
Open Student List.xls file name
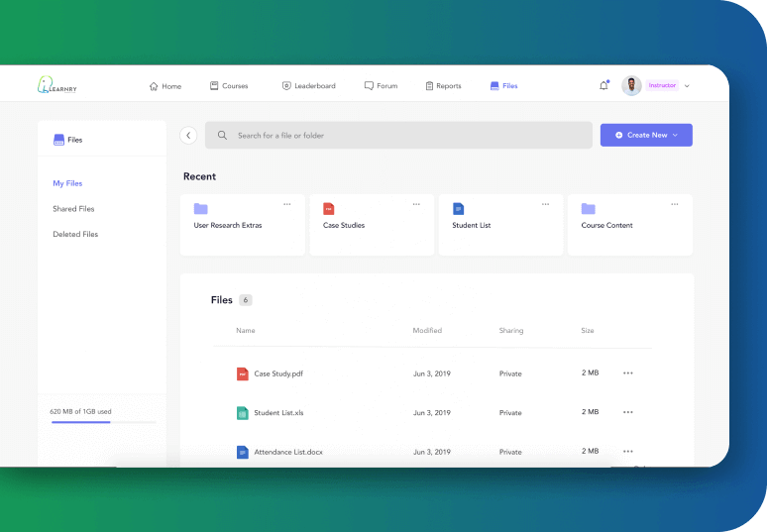(x=278, y=413)
